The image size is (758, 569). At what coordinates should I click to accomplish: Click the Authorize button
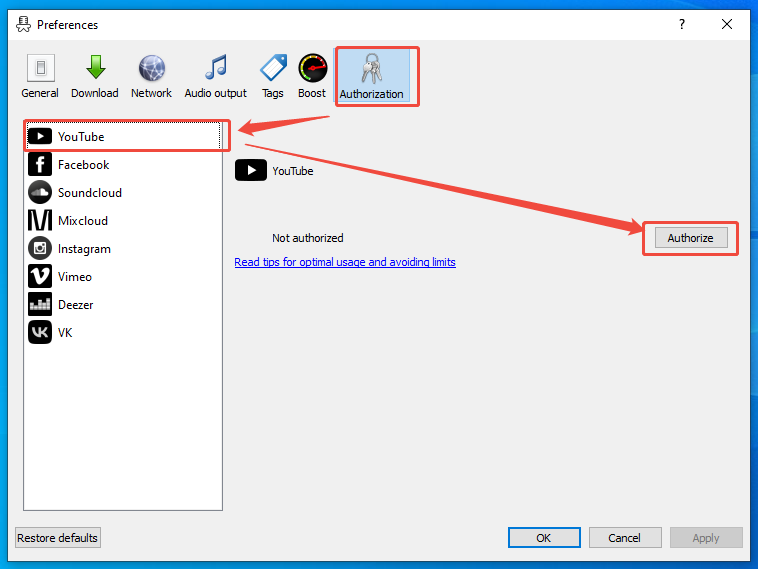[691, 238]
